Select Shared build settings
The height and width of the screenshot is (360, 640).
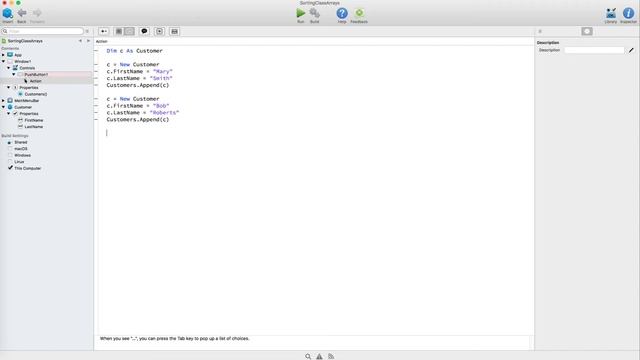20,142
